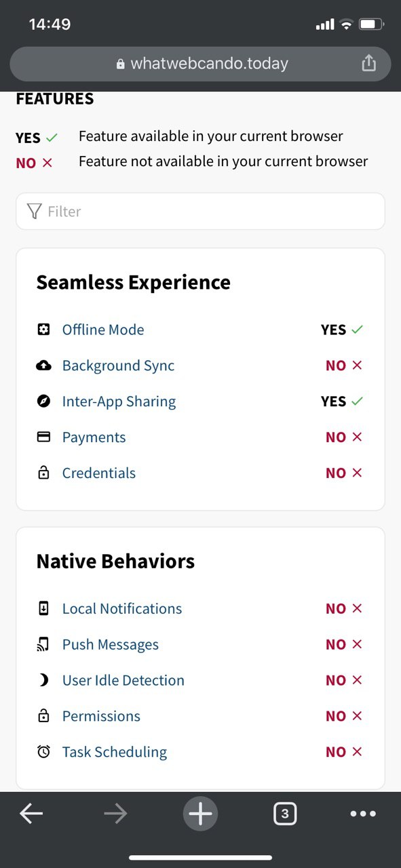Viewport: 401px width, 868px height.
Task: Open the Permissions feature link
Action: [x=101, y=716]
